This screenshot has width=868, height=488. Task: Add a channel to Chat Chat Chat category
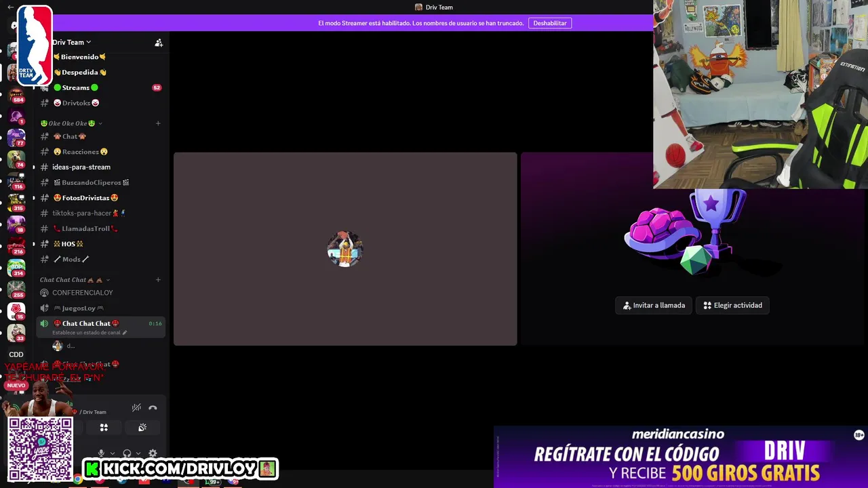158,280
